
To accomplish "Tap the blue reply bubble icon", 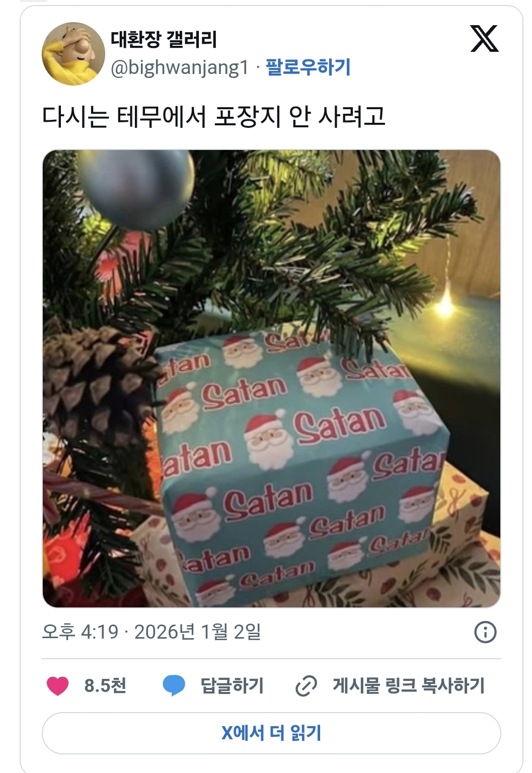I will click(174, 686).
